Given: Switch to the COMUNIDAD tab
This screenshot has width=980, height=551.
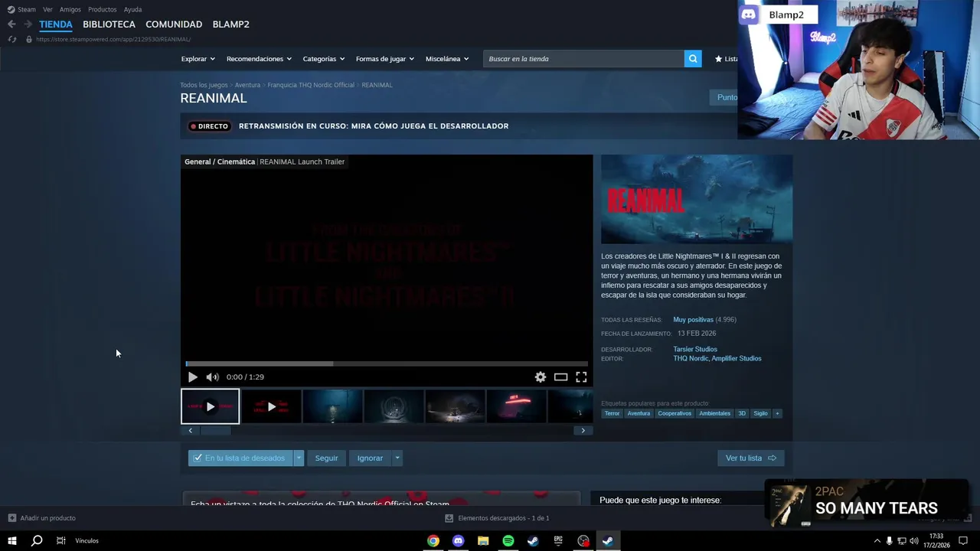Looking at the screenshot, I should (174, 24).
